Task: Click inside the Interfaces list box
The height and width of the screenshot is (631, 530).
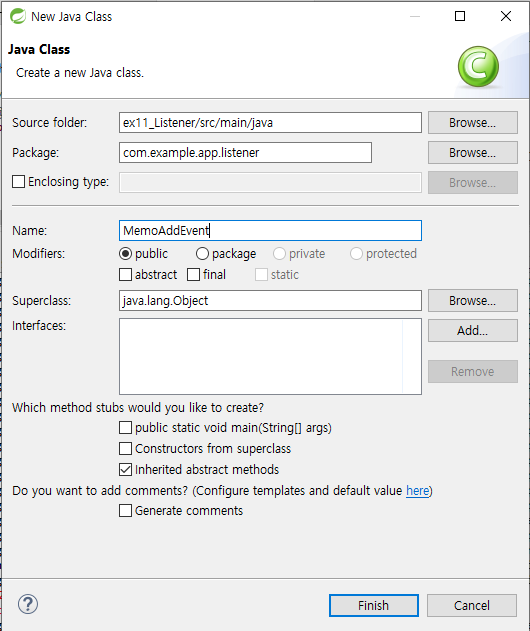Action: pyautogui.click(x=270, y=357)
